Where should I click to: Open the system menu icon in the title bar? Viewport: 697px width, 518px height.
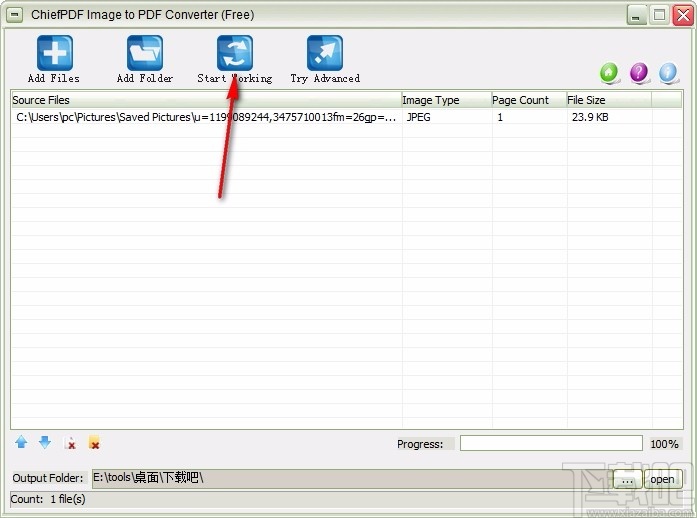15,15
